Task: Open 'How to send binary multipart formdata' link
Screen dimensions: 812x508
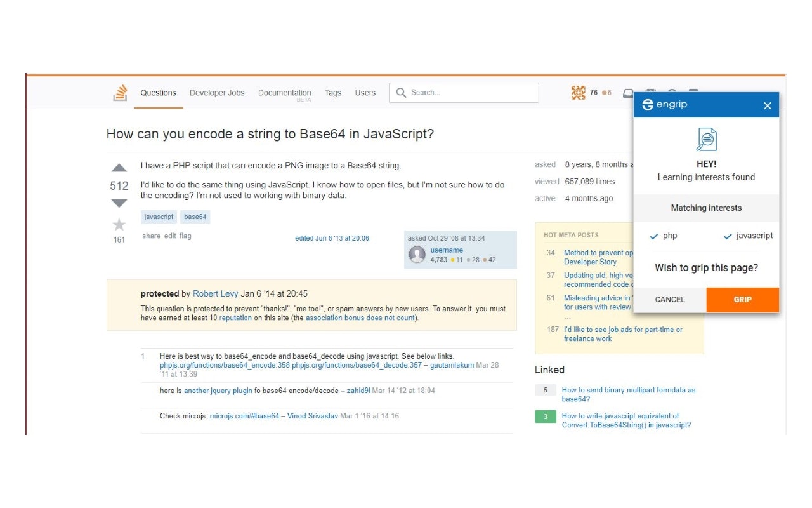Action: [x=628, y=394]
